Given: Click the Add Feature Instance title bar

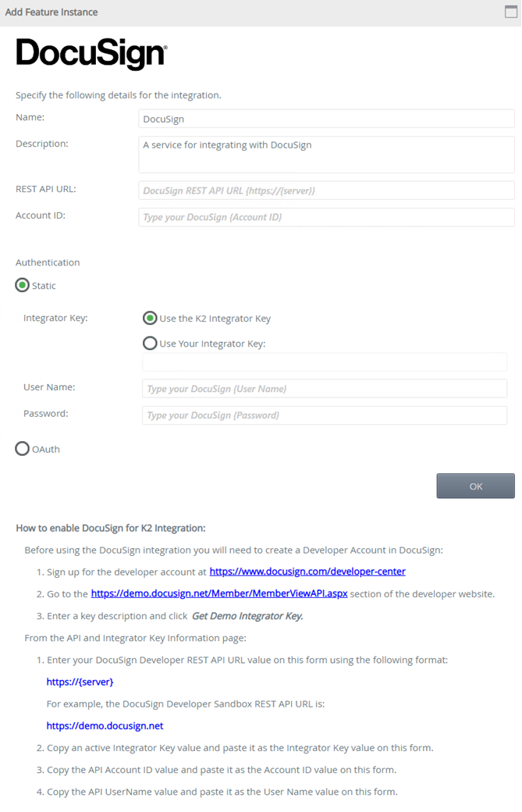Looking at the screenshot, I should pos(234,12).
